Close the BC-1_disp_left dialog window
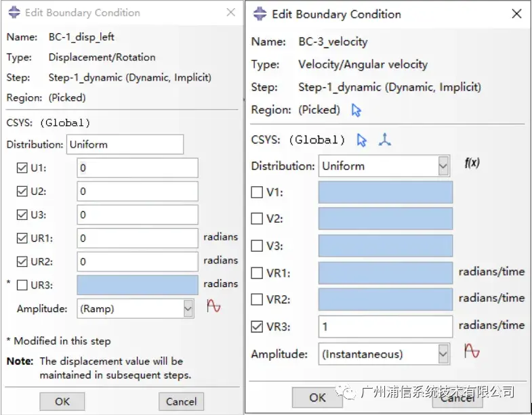Image resolution: width=532 pixels, height=415 pixels. 231,13
